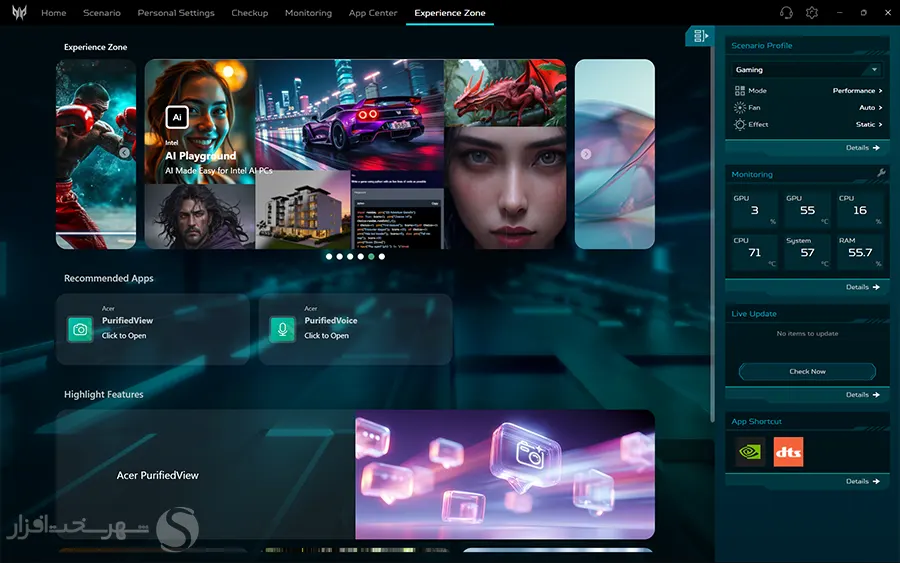Collapse the side panel toggle icon
The width and height of the screenshot is (900, 563).
coord(700,36)
